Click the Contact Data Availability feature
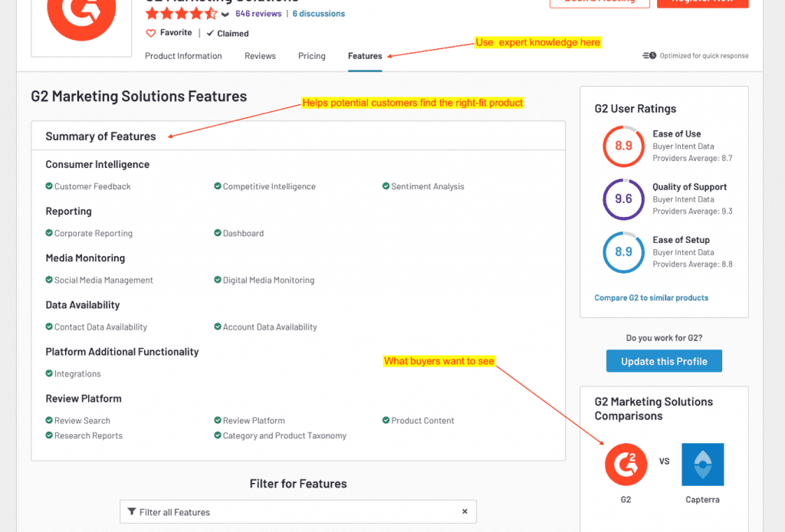Screen dimensions: 785x532 [x=96, y=327]
